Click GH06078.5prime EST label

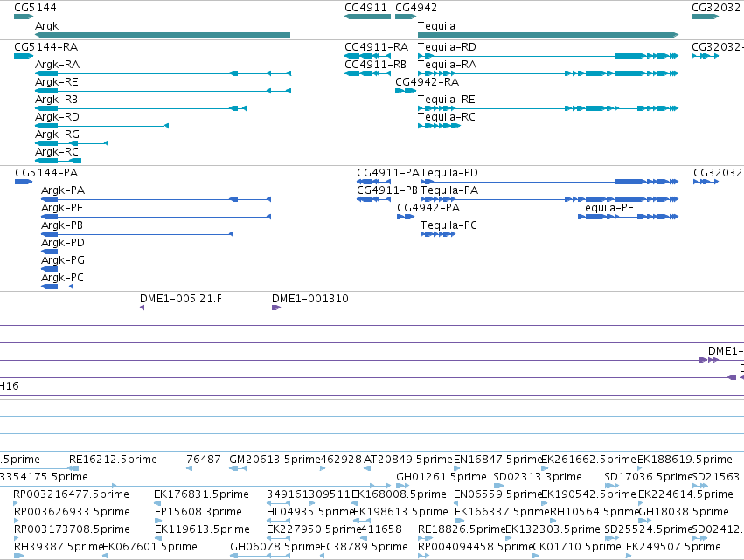pyautogui.click(x=275, y=547)
